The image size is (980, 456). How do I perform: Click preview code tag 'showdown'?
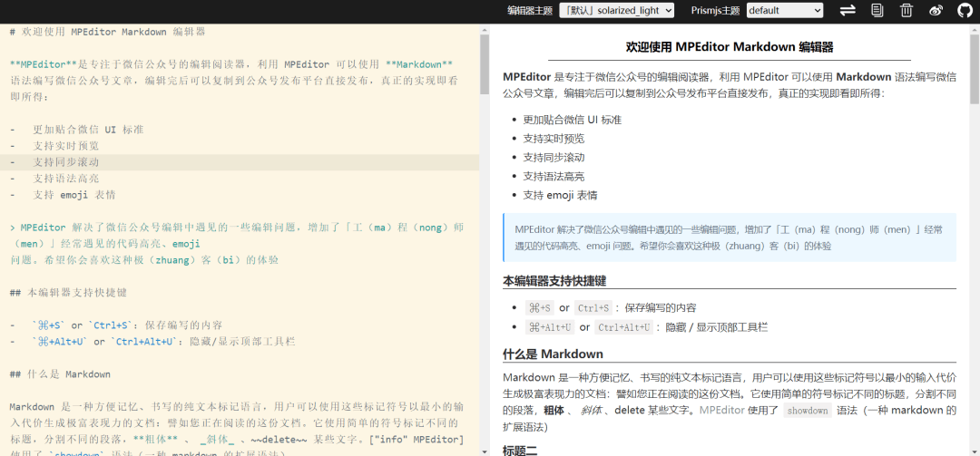[x=808, y=411]
